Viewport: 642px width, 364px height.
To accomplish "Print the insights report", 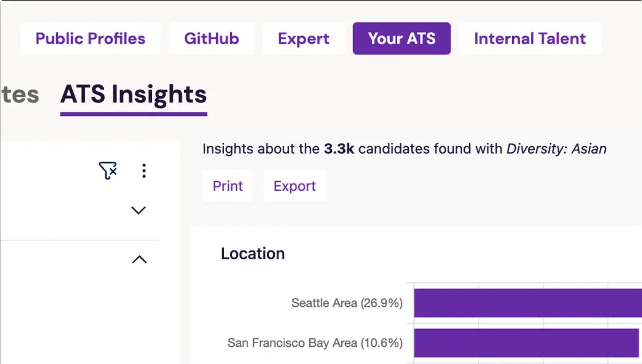I will (228, 186).
